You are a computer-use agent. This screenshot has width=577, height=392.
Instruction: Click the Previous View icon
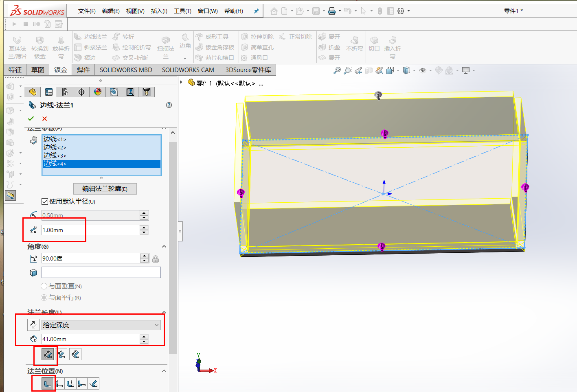click(358, 70)
